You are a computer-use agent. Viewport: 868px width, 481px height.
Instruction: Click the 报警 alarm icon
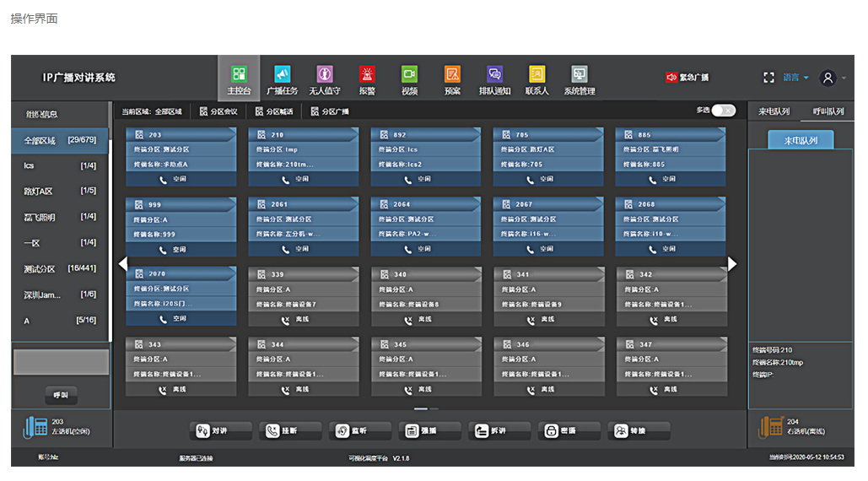coord(367,79)
